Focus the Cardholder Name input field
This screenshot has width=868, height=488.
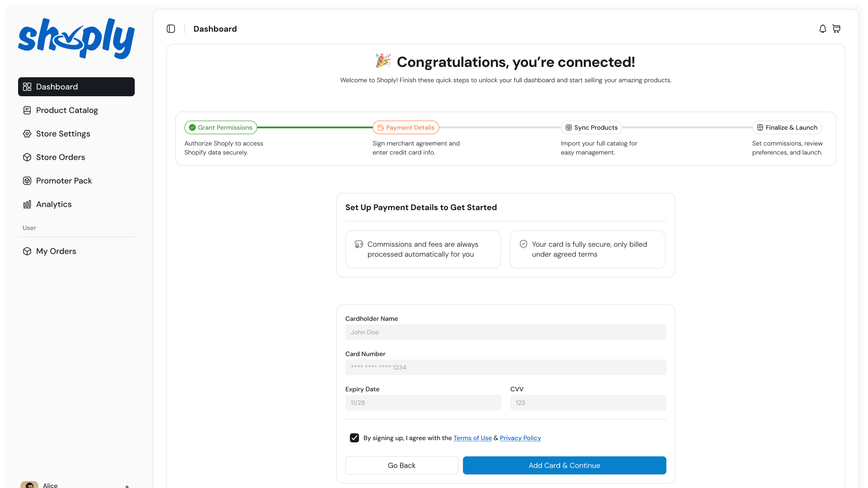pyautogui.click(x=506, y=332)
